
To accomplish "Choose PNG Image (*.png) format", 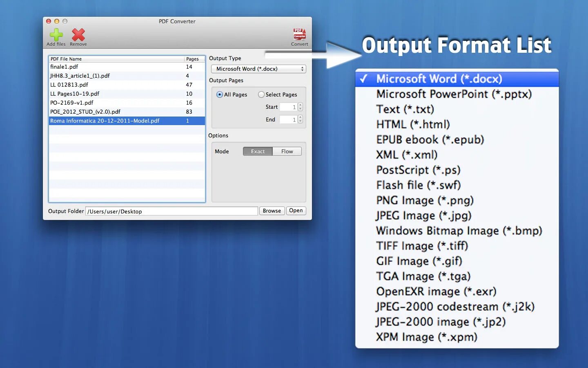I will click(457, 200).
